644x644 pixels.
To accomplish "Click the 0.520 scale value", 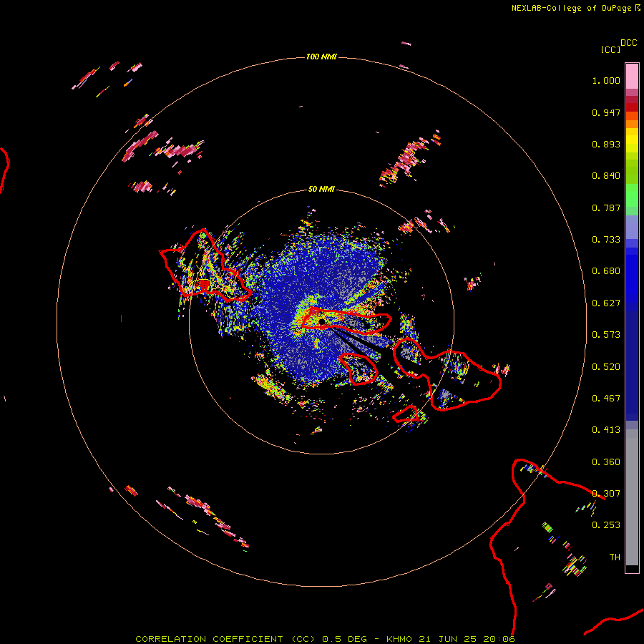I will pyautogui.click(x=606, y=367).
